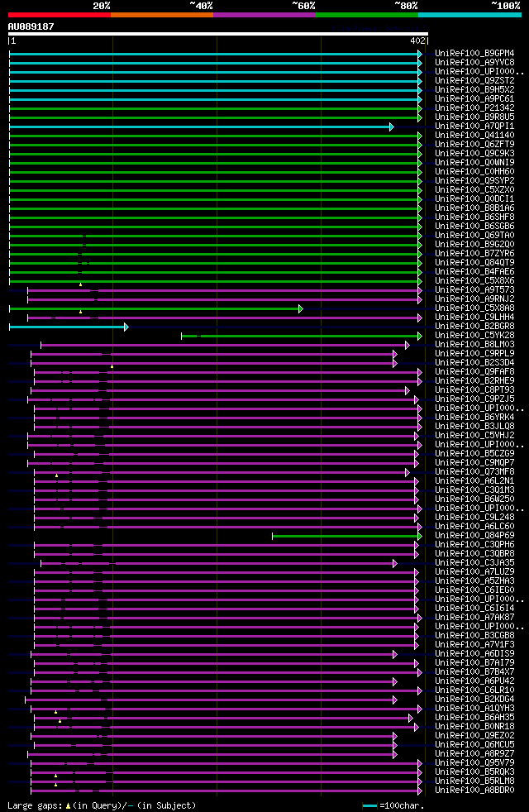The width and height of the screenshot is (529, 812).
Task: Click the red ~20% identity legend segment
Action: [x=60, y=15]
